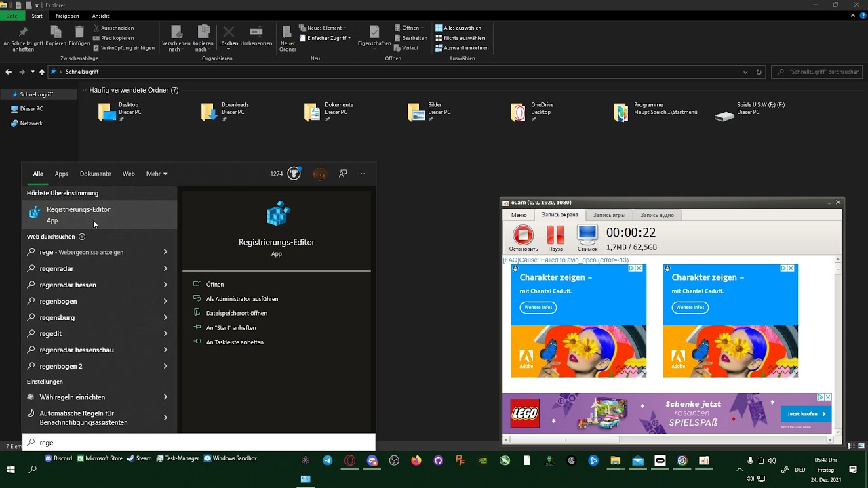
Task: Open Firefox from the taskbar
Action: [x=416, y=460]
